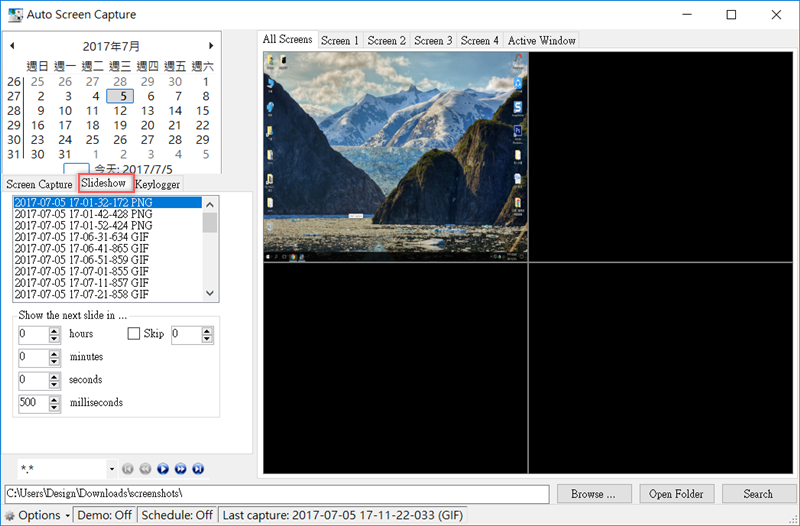Play the slideshow

(x=163, y=468)
